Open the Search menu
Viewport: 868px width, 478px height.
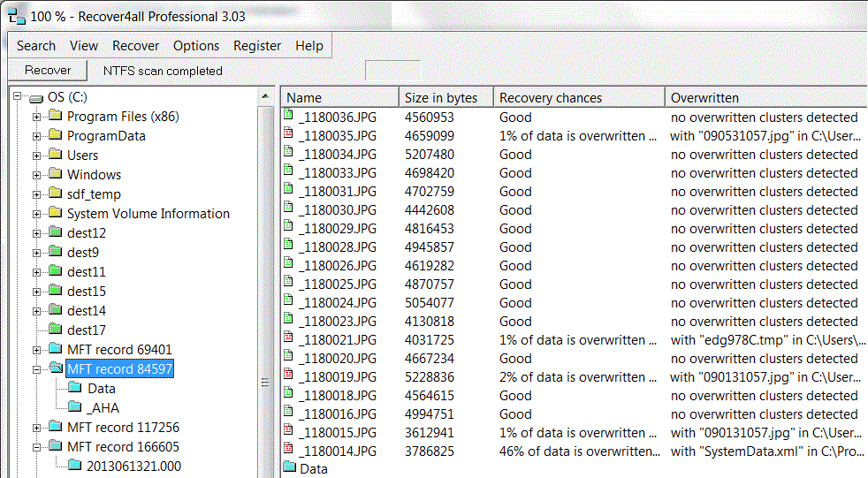point(36,46)
